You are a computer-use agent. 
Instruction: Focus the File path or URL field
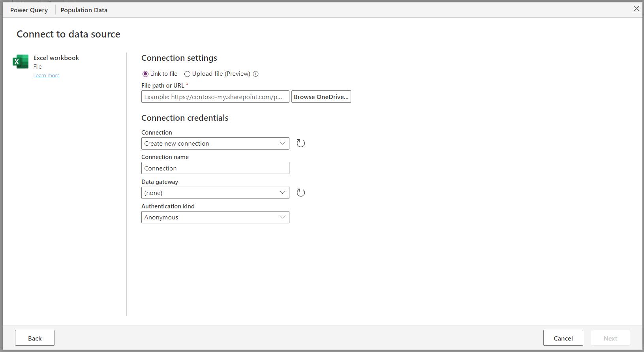pos(215,97)
